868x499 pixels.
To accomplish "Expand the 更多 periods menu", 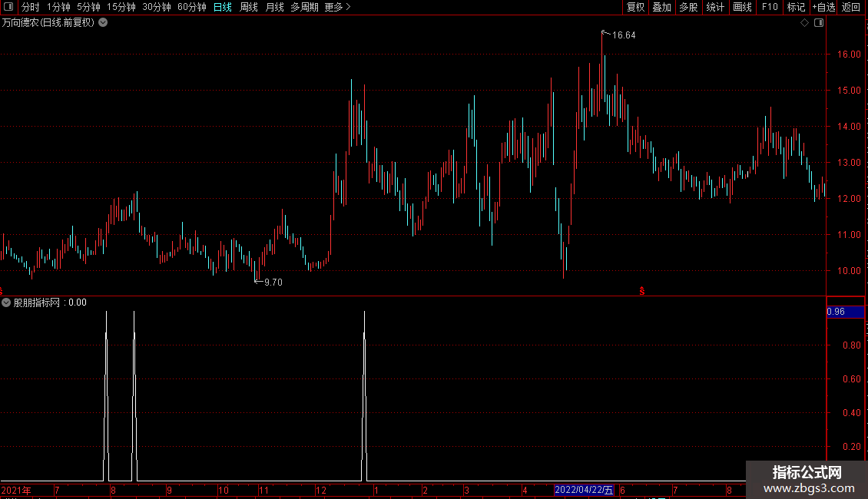I will pos(338,7).
